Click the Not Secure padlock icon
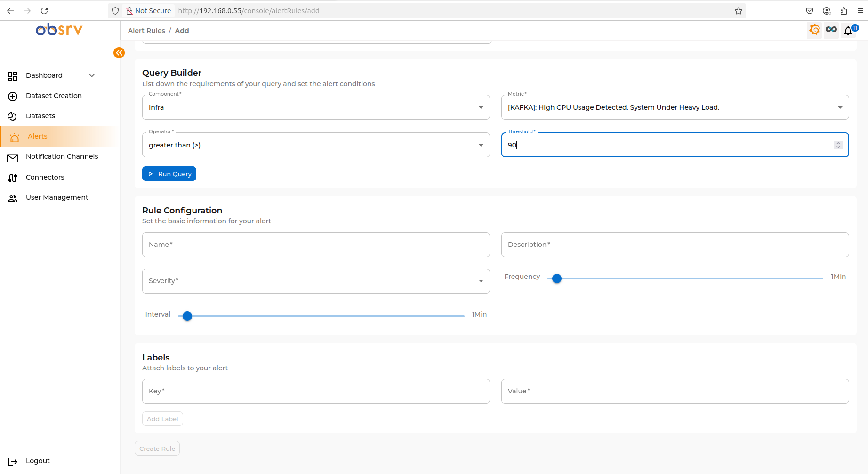 [x=129, y=11]
